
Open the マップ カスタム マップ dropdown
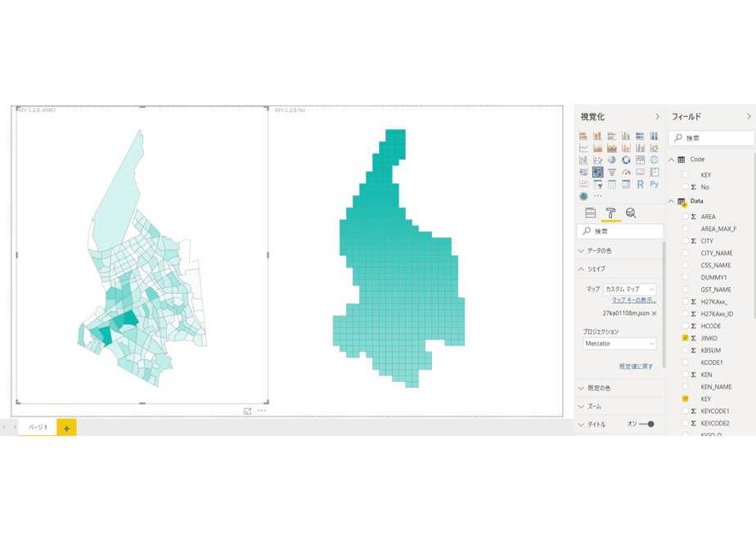click(x=630, y=290)
